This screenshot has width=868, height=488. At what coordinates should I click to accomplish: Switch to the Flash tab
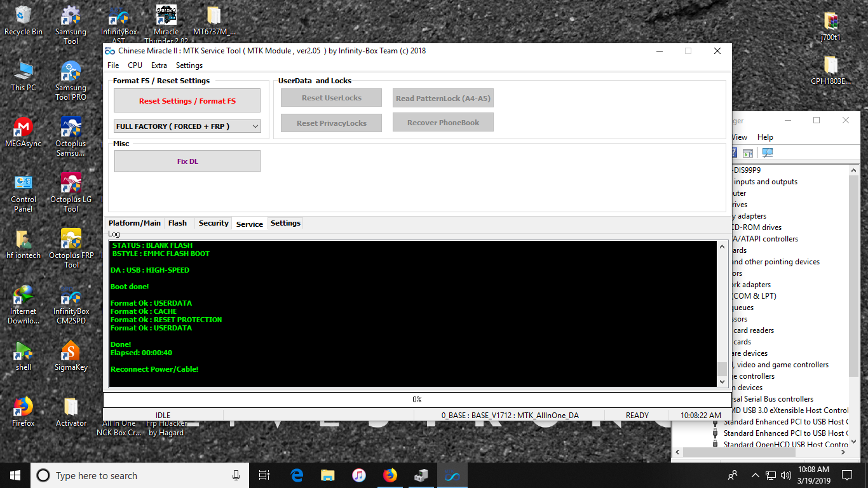177,223
